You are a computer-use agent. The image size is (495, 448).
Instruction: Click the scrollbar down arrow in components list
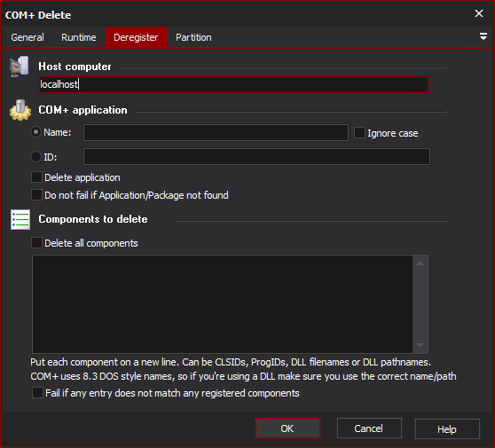coord(420,345)
